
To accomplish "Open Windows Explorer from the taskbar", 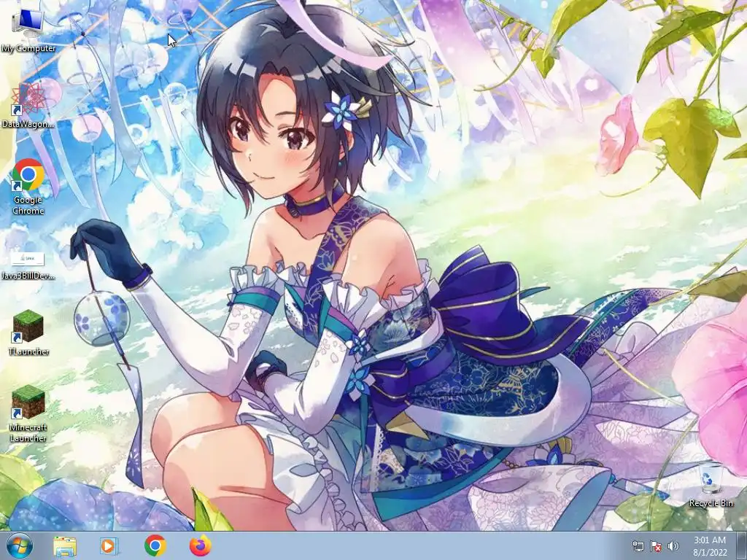I will [x=65, y=545].
